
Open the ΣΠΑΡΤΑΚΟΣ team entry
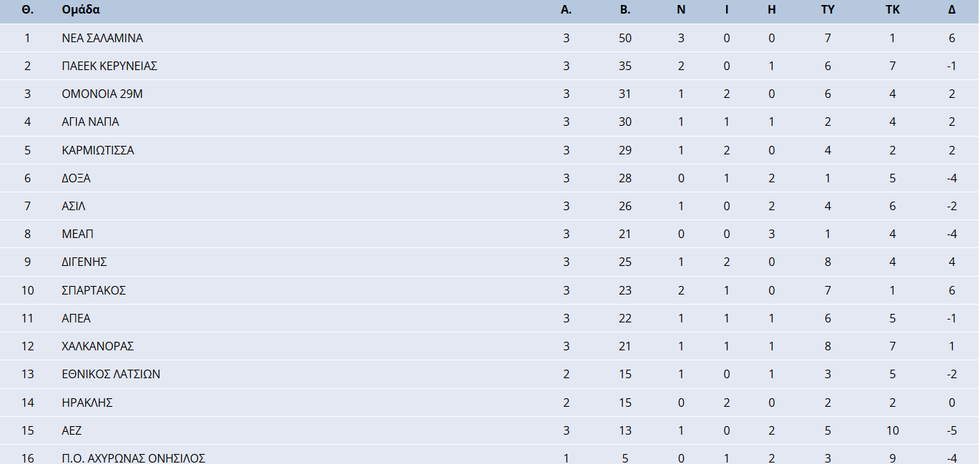(x=94, y=290)
